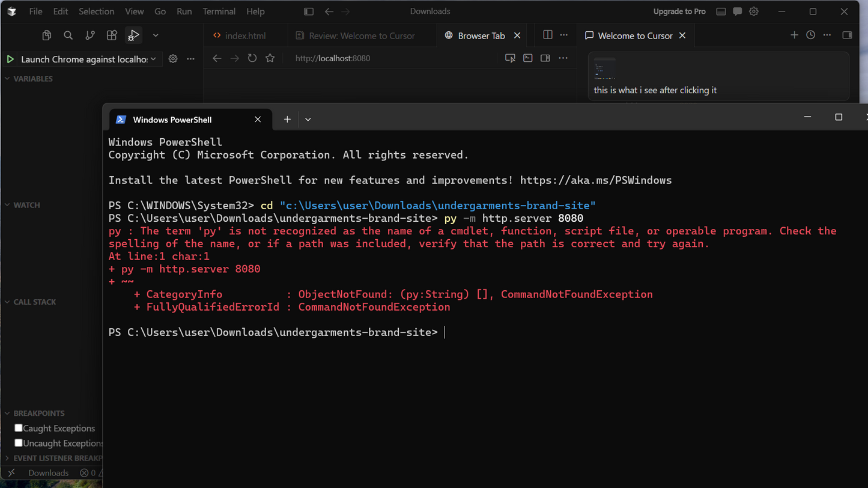Navigate back with title bar arrow
This screenshot has height=488, width=868.
[x=329, y=11]
